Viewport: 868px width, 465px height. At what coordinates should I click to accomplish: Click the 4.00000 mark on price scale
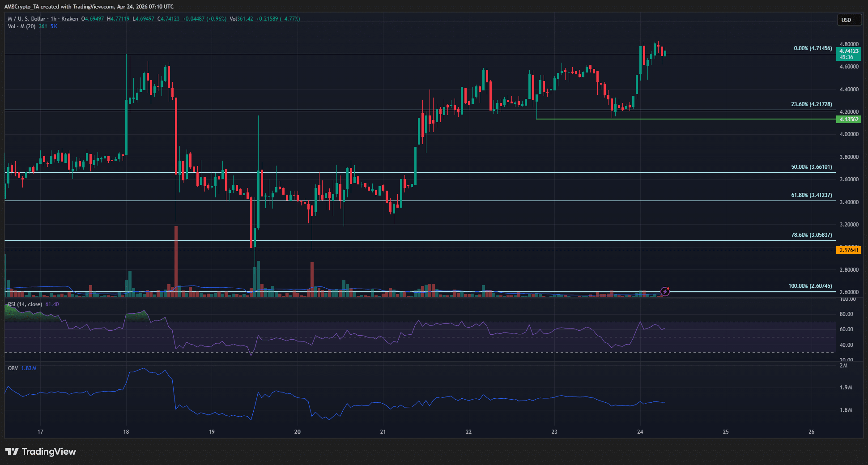[849, 134]
